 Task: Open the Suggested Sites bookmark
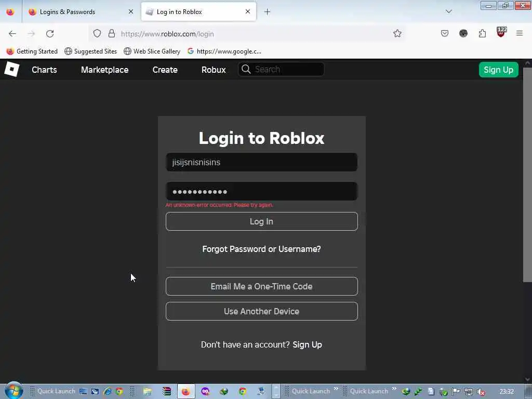[90, 51]
